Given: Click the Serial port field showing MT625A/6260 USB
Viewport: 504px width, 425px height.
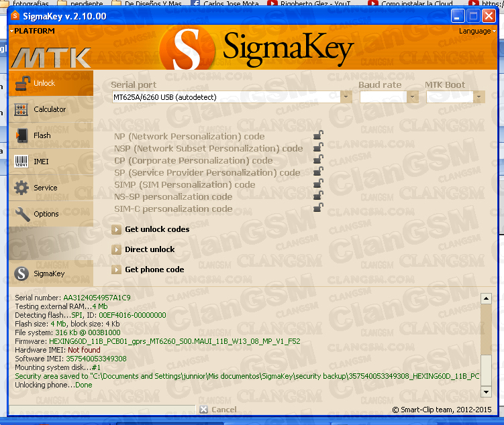Looking at the screenshot, I should 226,97.
